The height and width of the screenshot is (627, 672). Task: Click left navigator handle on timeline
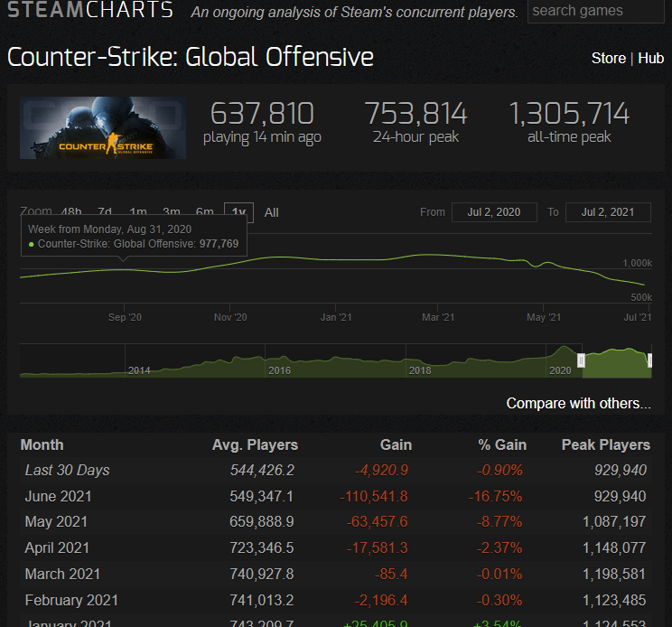pos(581,361)
